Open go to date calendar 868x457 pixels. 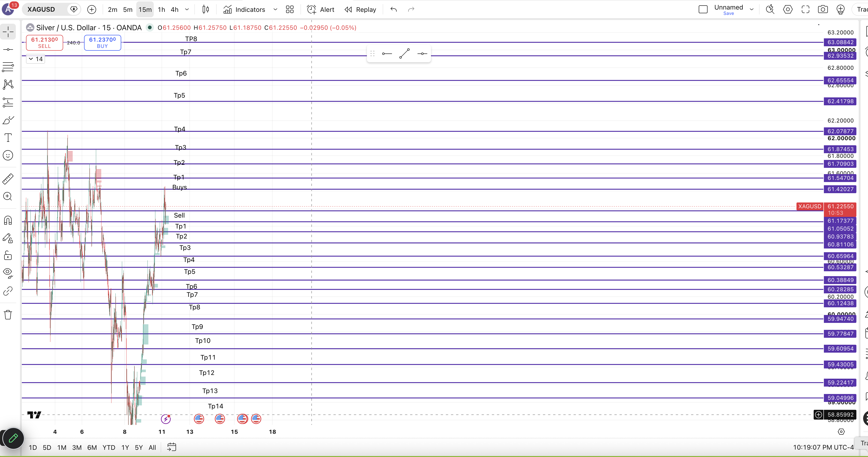point(172,447)
